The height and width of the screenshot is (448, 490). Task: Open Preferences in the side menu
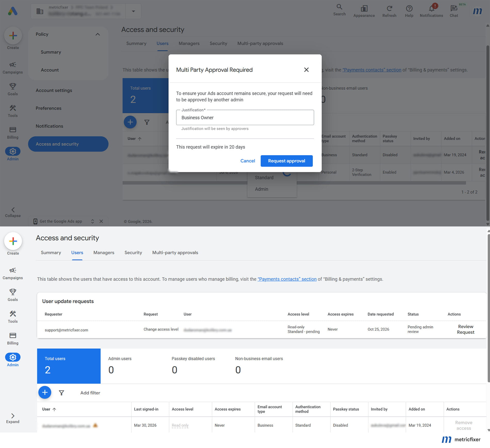click(48, 108)
